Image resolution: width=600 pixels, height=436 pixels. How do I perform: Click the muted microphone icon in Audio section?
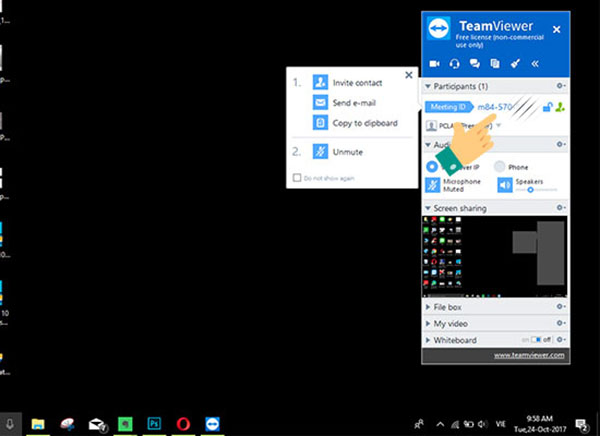pyautogui.click(x=433, y=185)
